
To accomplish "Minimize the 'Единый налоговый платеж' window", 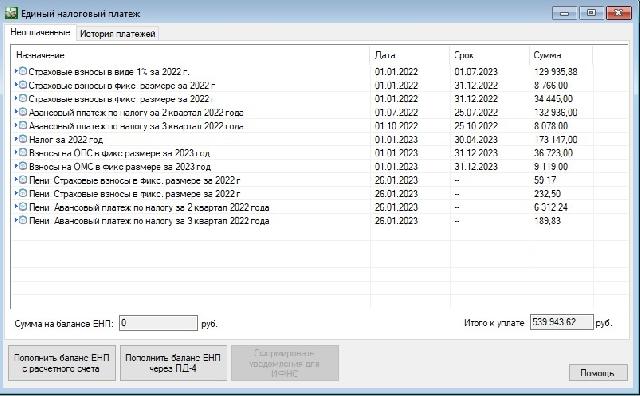I will point(564,13).
